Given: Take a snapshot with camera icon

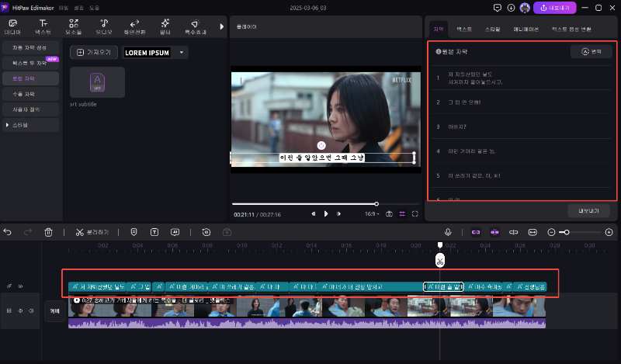Looking at the screenshot, I should 388,213.
